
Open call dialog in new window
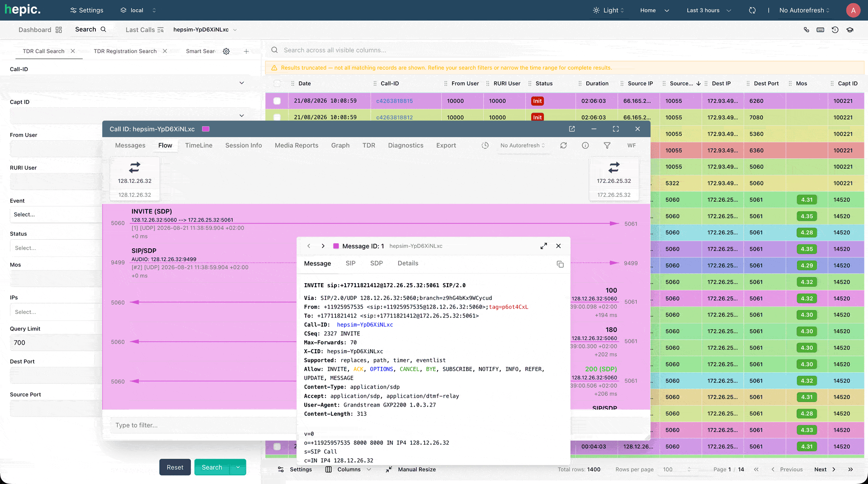[x=572, y=129]
